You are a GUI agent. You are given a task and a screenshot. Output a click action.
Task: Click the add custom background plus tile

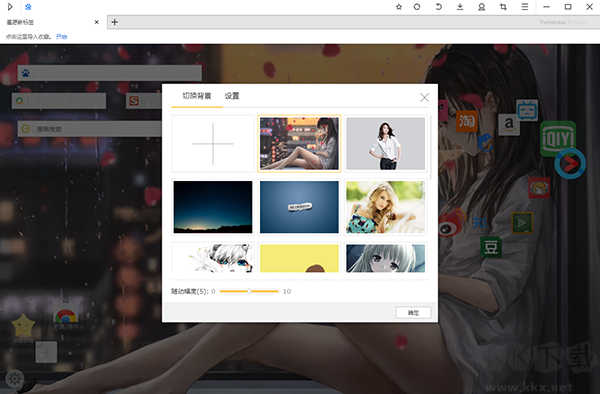[x=213, y=144]
